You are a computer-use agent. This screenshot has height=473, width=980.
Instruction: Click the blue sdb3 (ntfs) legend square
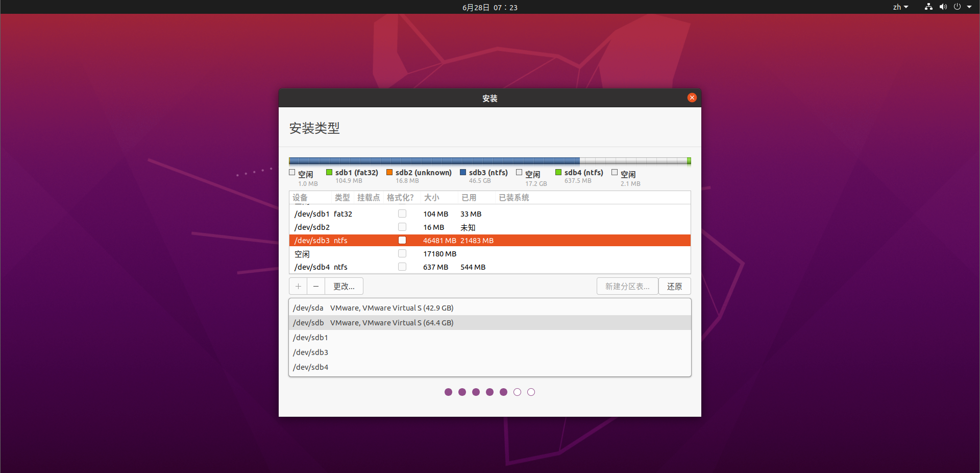pyautogui.click(x=463, y=173)
